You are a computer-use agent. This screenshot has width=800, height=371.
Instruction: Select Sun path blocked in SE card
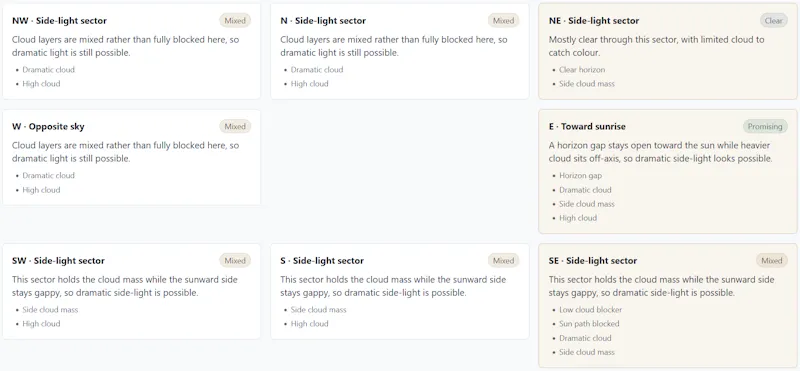click(x=589, y=324)
